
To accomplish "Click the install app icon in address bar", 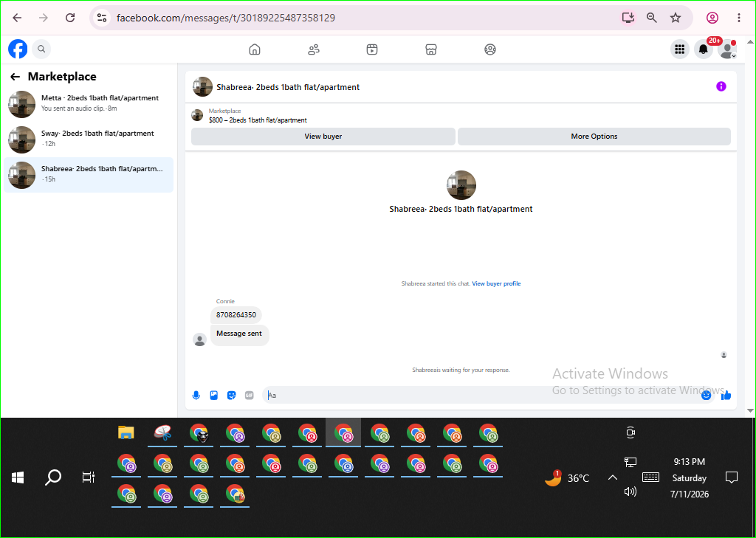I will click(628, 18).
